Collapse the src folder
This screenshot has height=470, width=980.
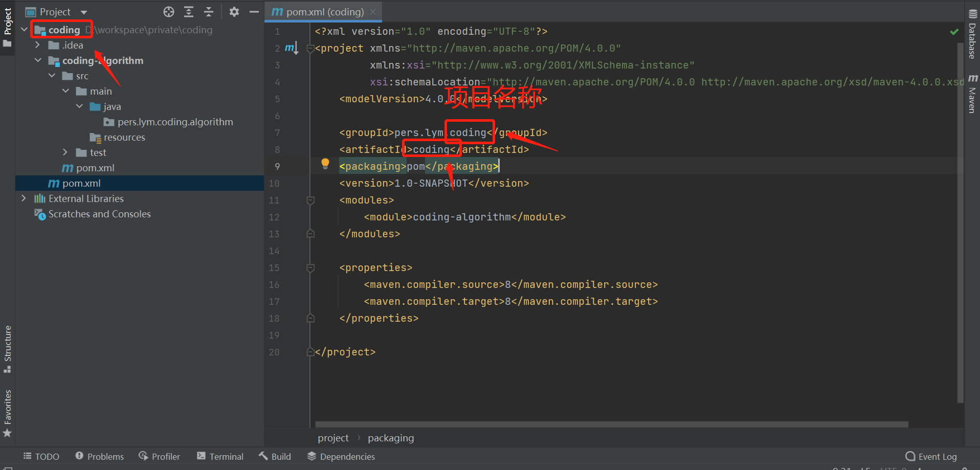52,76
